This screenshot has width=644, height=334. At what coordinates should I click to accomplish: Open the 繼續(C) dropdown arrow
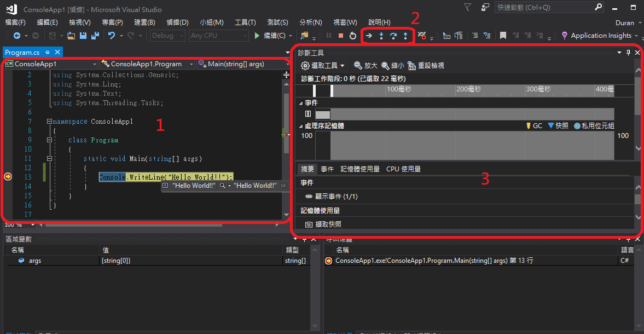(291, 36)
